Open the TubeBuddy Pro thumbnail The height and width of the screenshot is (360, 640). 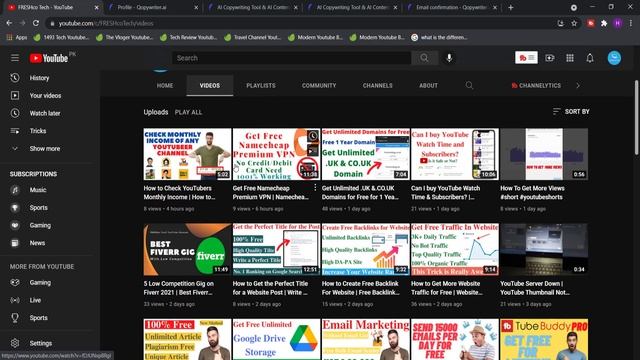point(544,339)
